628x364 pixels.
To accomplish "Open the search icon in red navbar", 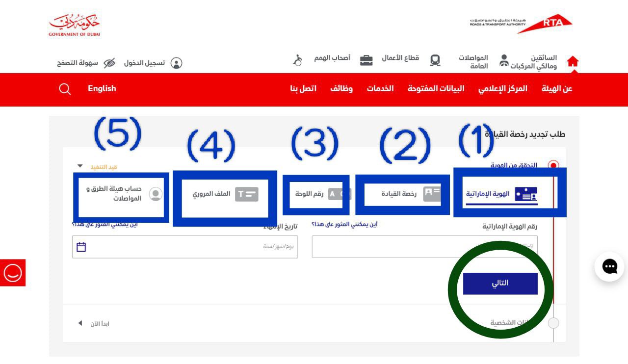I will [64, 89].
